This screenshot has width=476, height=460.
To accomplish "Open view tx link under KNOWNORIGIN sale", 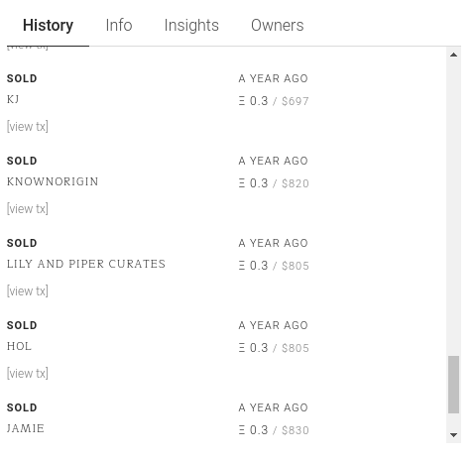I will 28,209.
